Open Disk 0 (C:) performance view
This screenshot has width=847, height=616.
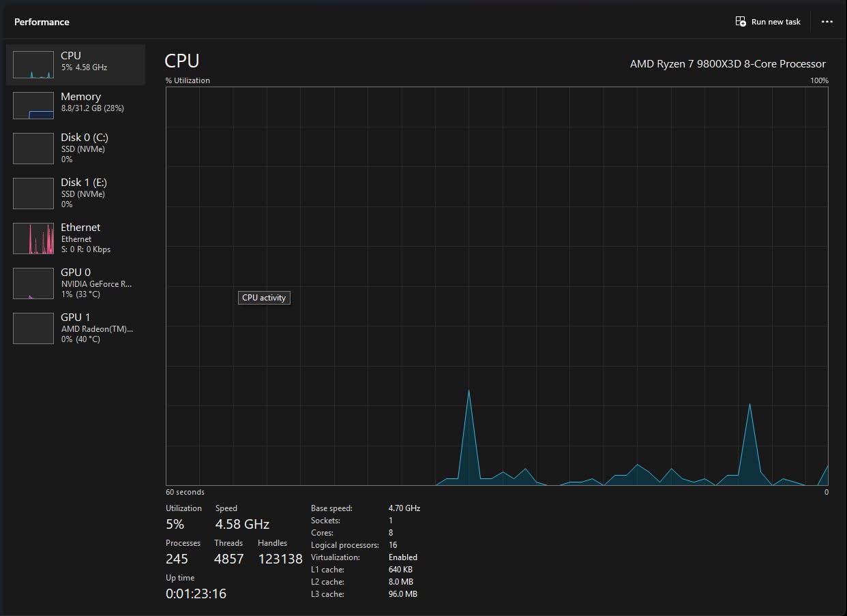[76, 148]
